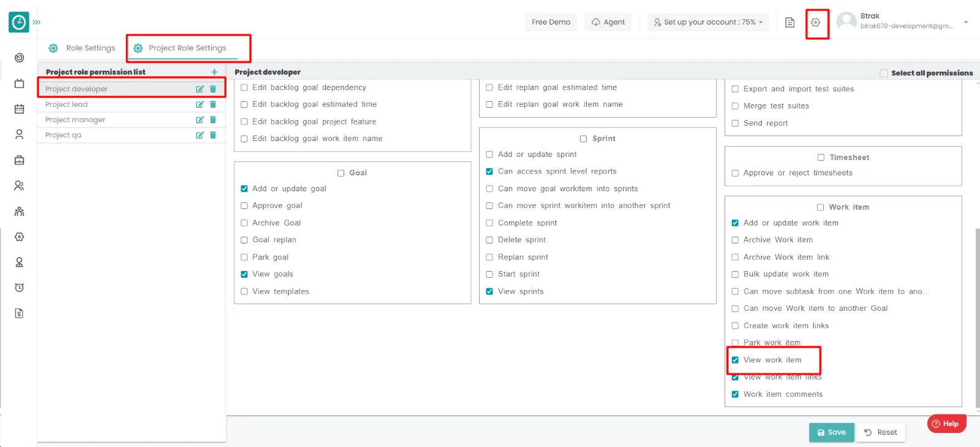Add a new project role with plus icon
Viewport: 980px width, 447px height.
[214, 72]
